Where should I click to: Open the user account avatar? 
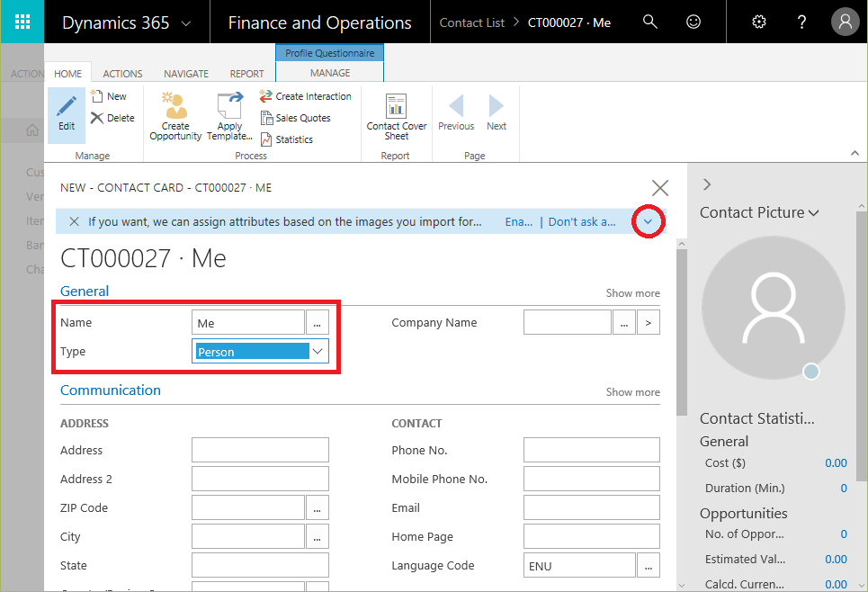click(x=845, y=22)
